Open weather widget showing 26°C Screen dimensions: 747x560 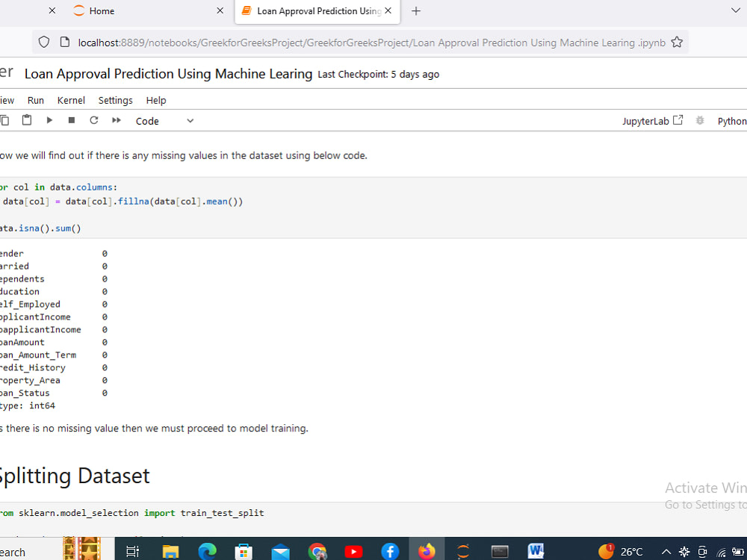[x=621, y=551]
